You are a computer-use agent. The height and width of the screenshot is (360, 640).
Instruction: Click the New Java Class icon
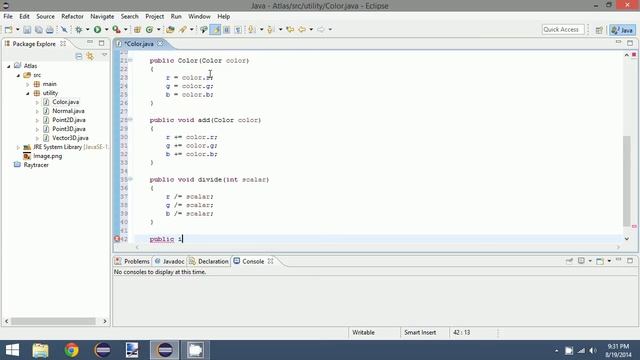pos(149,29)
